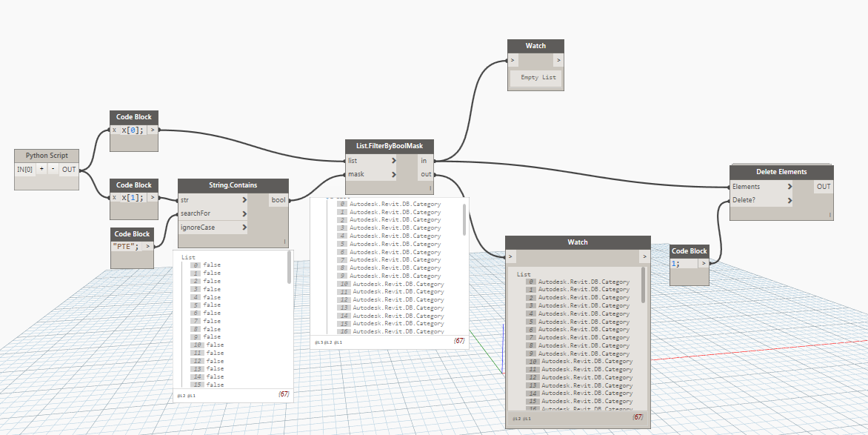Click @L2 @L1 levels in large Watch
Viewport: 868px width, 435px height.
(521, 419)
